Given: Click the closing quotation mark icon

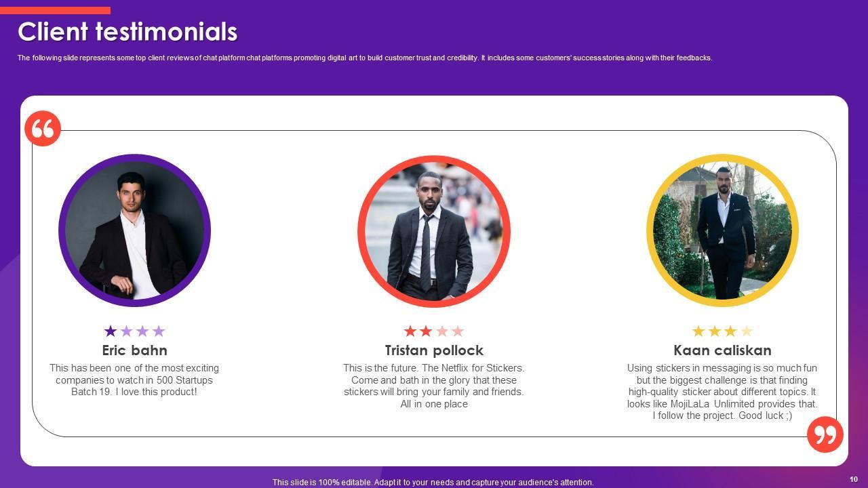Looking at the screenshot, I should [x=825, y=434].
